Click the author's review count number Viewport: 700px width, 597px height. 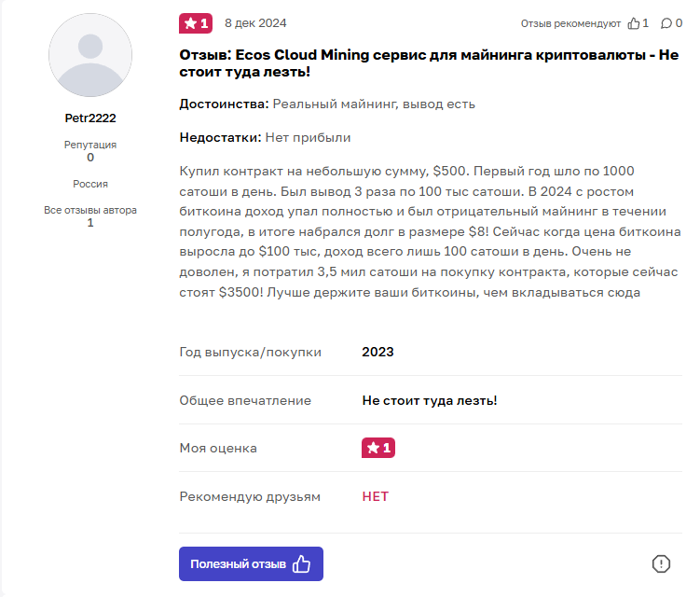[90, 223]
